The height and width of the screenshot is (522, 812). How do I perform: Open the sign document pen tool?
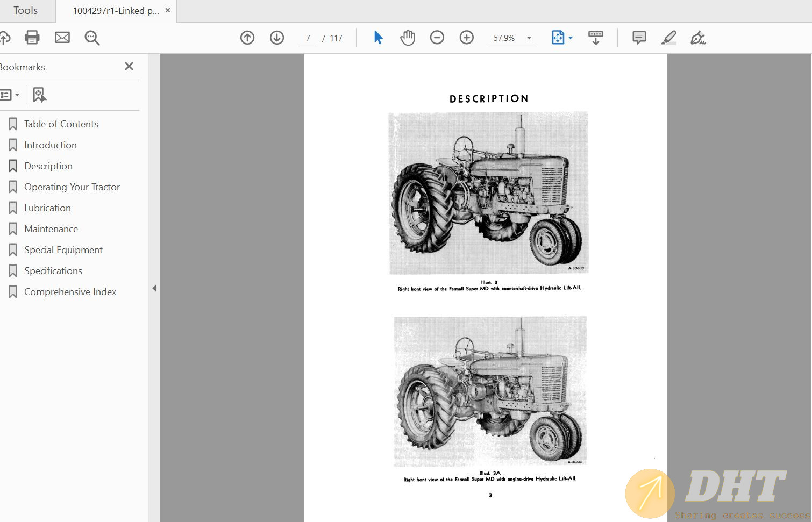[x=698, y=38]
